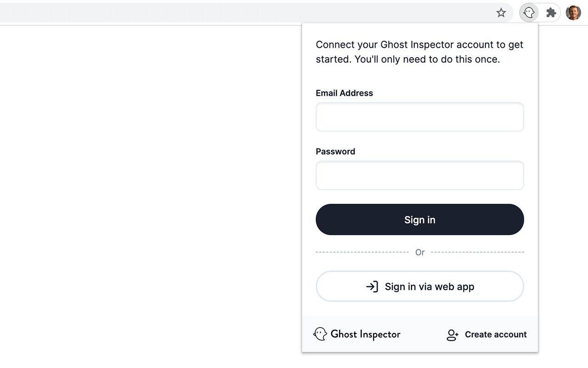Click the Ghost Inspector extension toolbar icon
Image resolution: width=588 pixels, height=368 pixels.
pyautogui.click(x=528, y=12)
